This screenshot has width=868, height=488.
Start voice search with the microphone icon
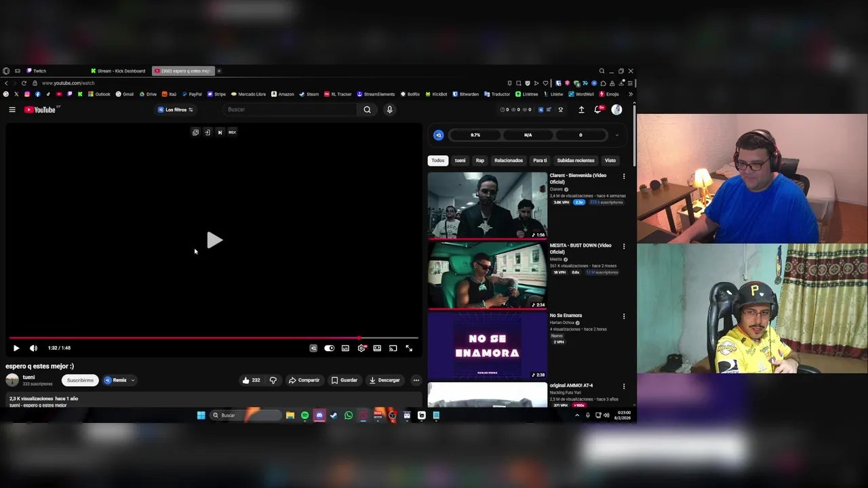(389, 110)
